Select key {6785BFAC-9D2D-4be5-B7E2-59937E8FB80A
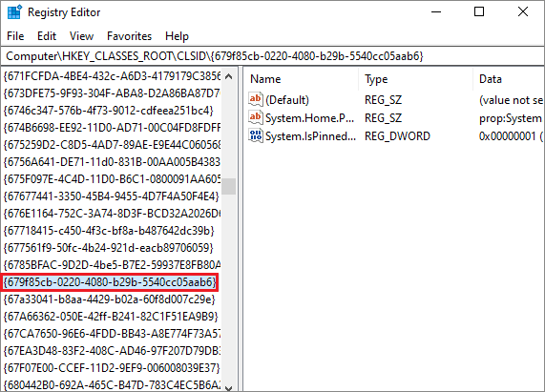The image size is (545, 392). click(x=112, y=265)
